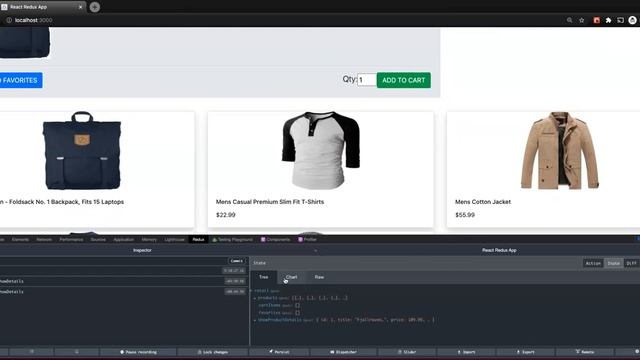The width and height of the screenshot is (640, 360).
Task: Select the Chart view tab
Action: [291, 277]
